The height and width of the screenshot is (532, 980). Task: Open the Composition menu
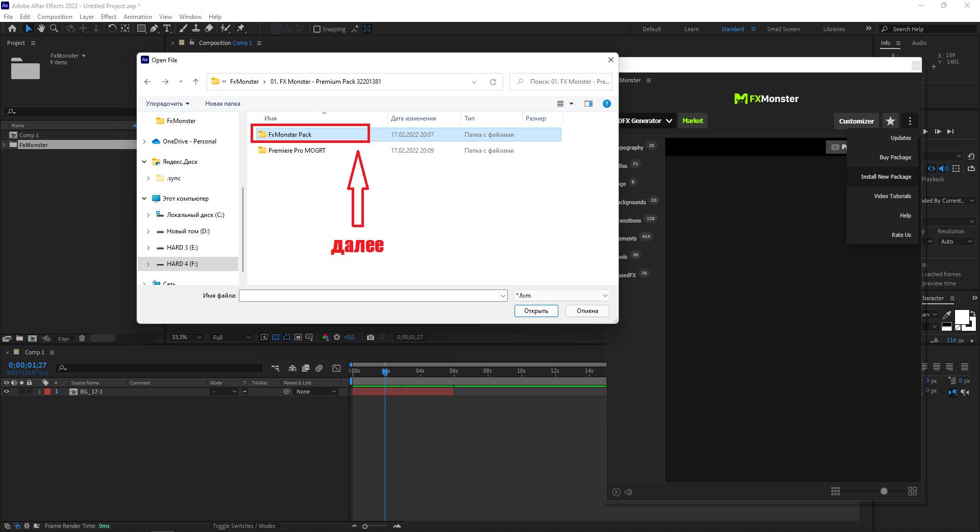click(x=55, y=17)
